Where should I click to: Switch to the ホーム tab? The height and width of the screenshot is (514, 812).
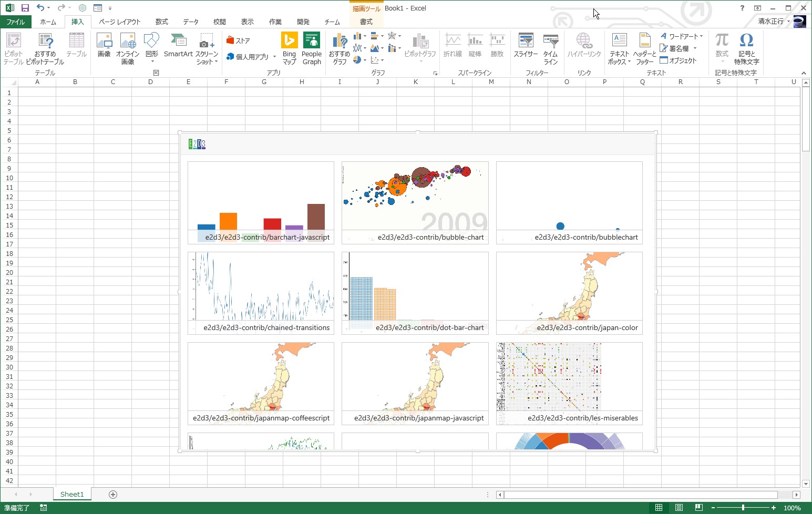(48, 22)
